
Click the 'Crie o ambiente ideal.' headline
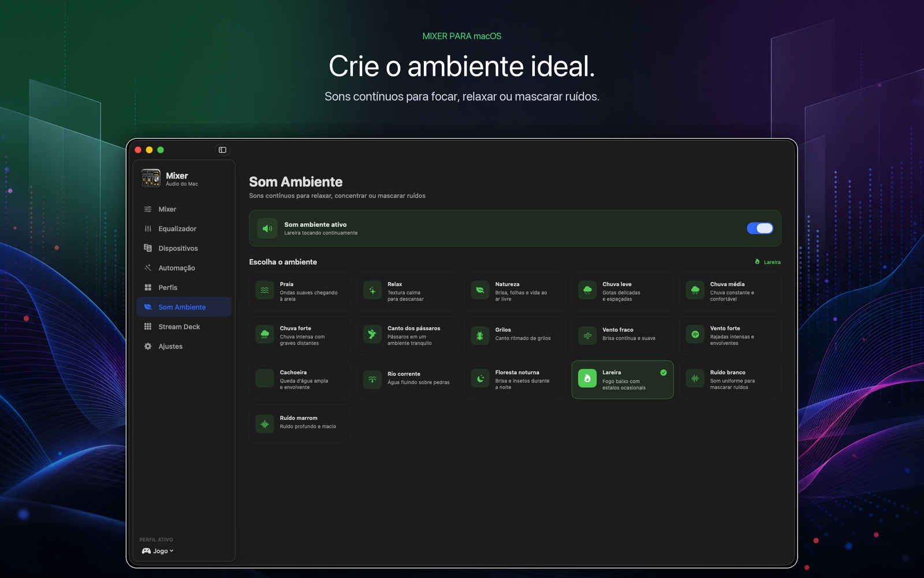[462, 66]
